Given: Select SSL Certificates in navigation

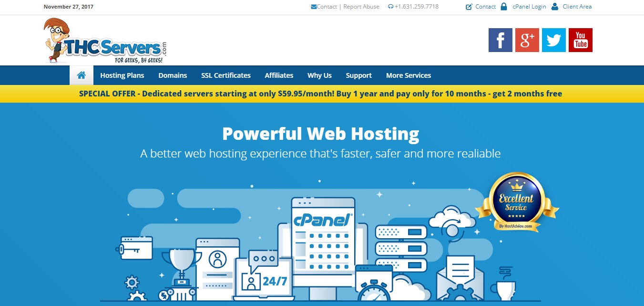Looking at the screenshot, I should click(225, 75).
